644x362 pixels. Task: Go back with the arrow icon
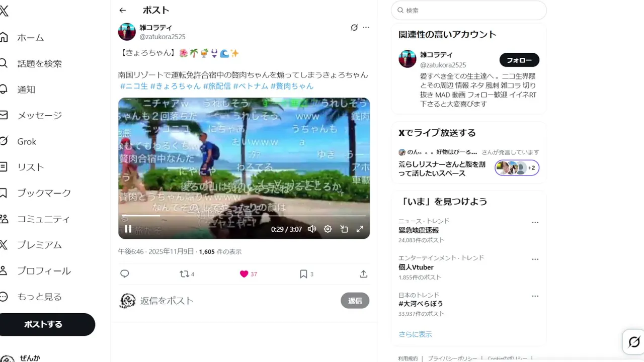pyautogui.click(x=122, y=10)
